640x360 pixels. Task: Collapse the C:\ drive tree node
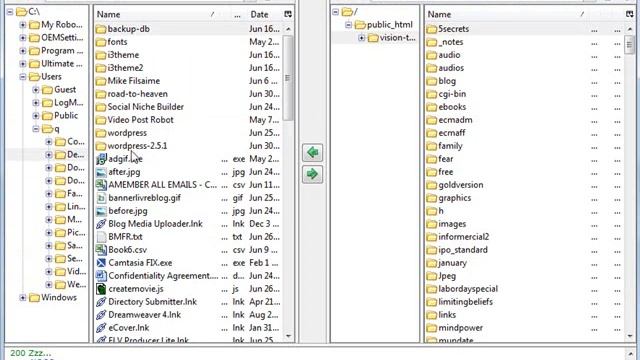point(10,12)
